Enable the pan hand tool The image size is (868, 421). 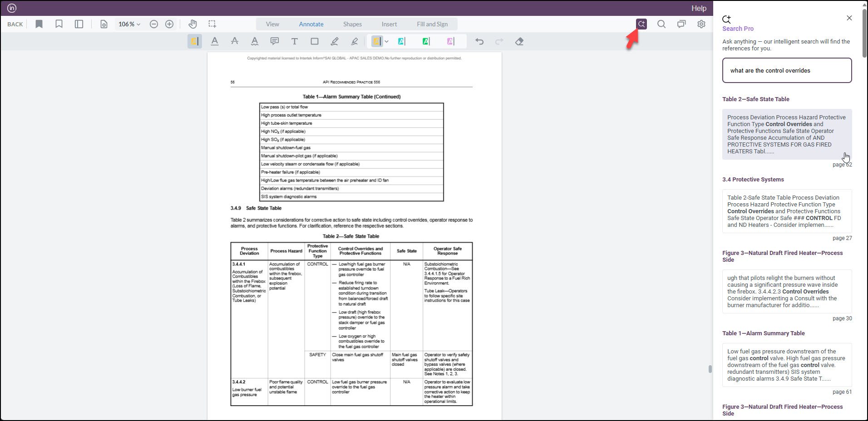[x=192, y=24]
